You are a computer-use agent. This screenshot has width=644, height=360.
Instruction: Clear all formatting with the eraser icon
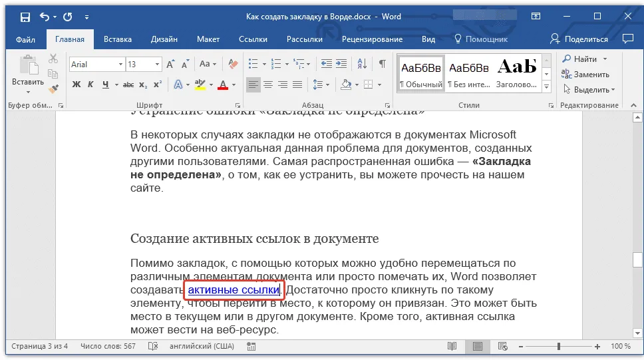(233, 64)
